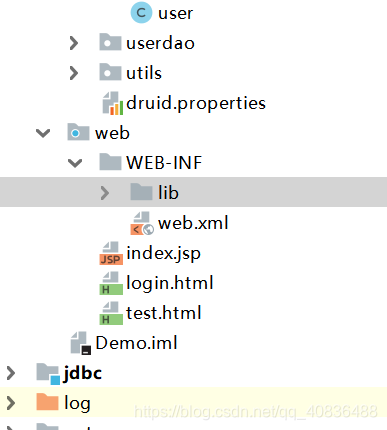Viewport: 387px width, 430px height.
Task: Click the utils package folder icon
Action: pos(110,72)
